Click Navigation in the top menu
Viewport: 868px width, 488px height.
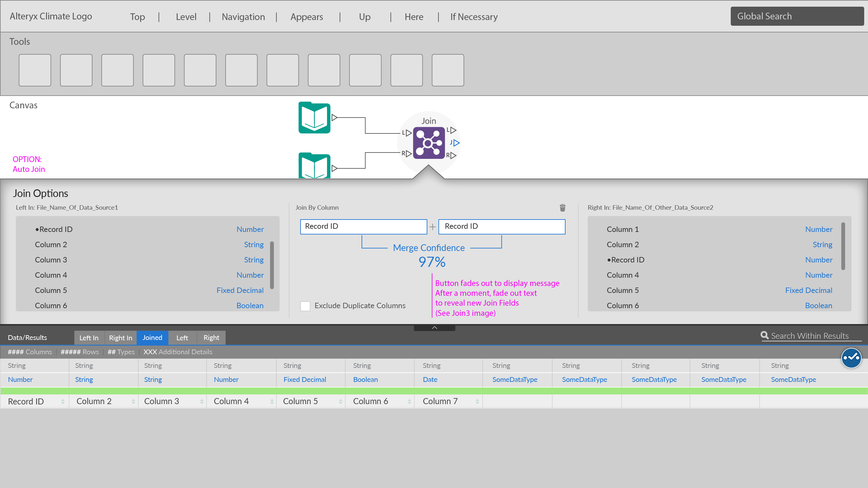[243, 17]
